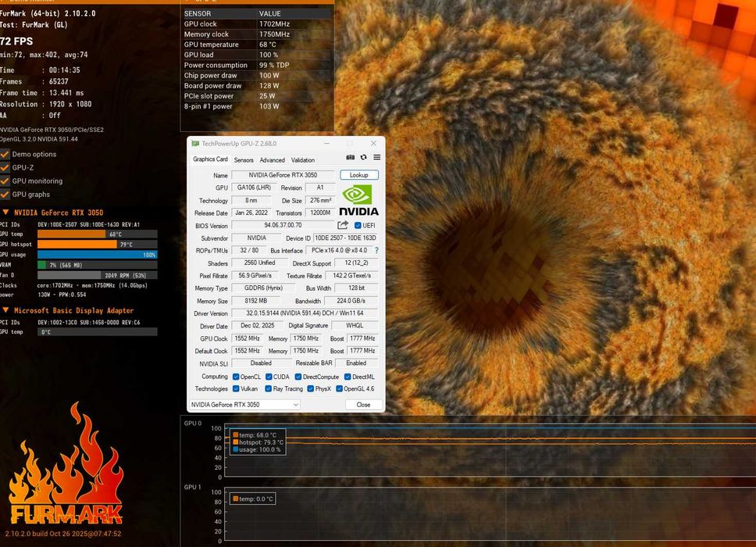The image size is (756, 547).
Task: Click the GPU 0 graph area
Action: 490,451
